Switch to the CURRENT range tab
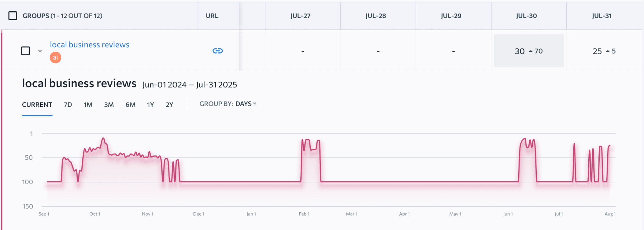644x230 pixels. pos(37,105)
